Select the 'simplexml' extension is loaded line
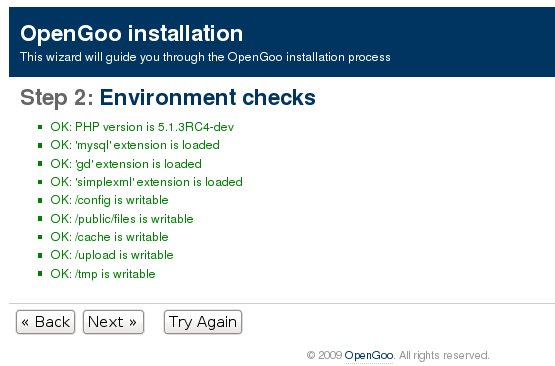The image size is (555, 366). point(147,182)
